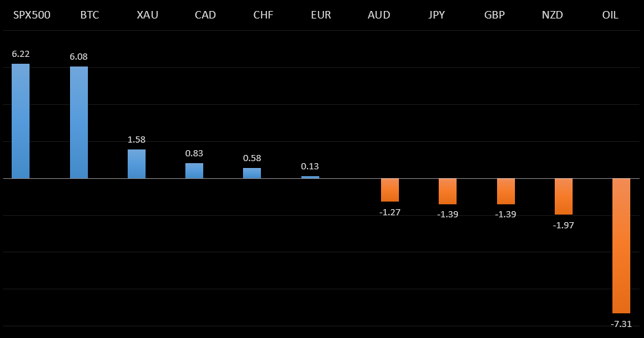Image resolution: width=644 pixels, height=338 pixels.
Task: Select the -1.97 data label
Action: tap(564, 225)
